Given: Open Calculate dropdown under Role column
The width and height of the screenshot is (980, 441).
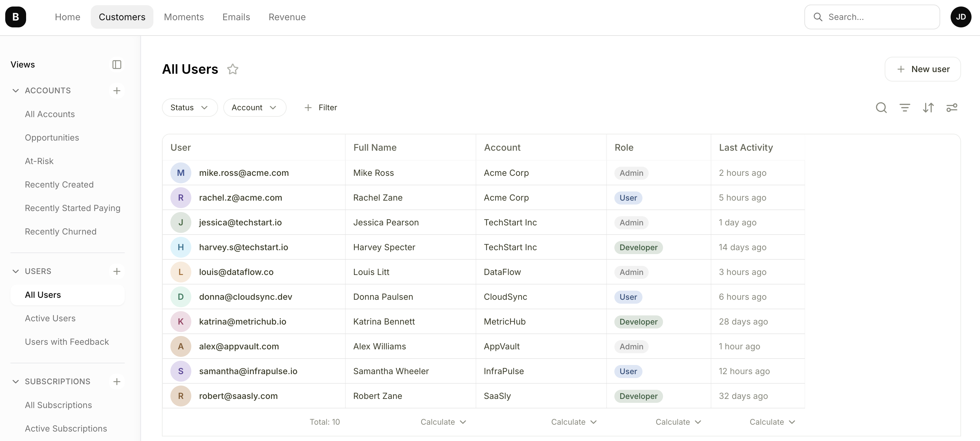Looking at the screenshot, I should click(x=678, y=422).
